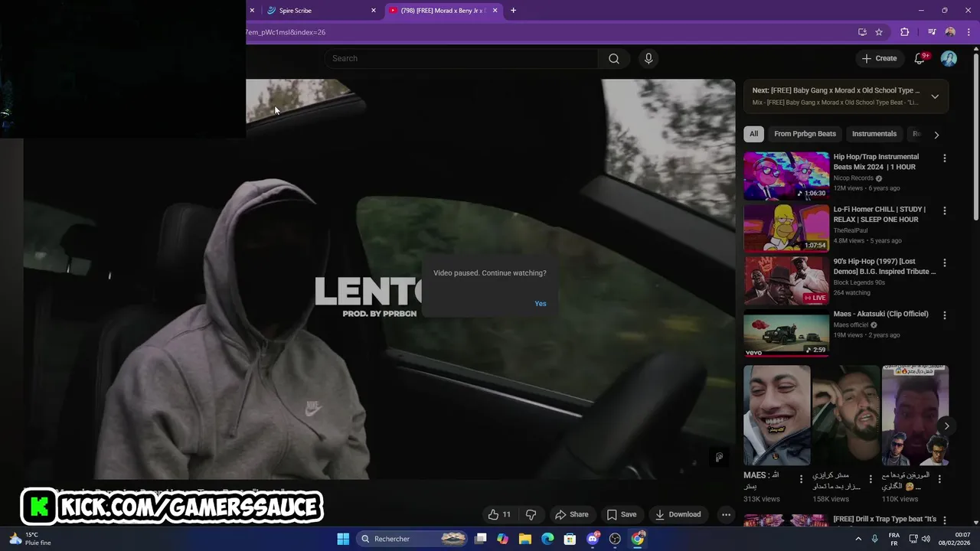Open Microsoft Edge from taskbar
Viewport: 980px width, 551px height.
(547, 539)
